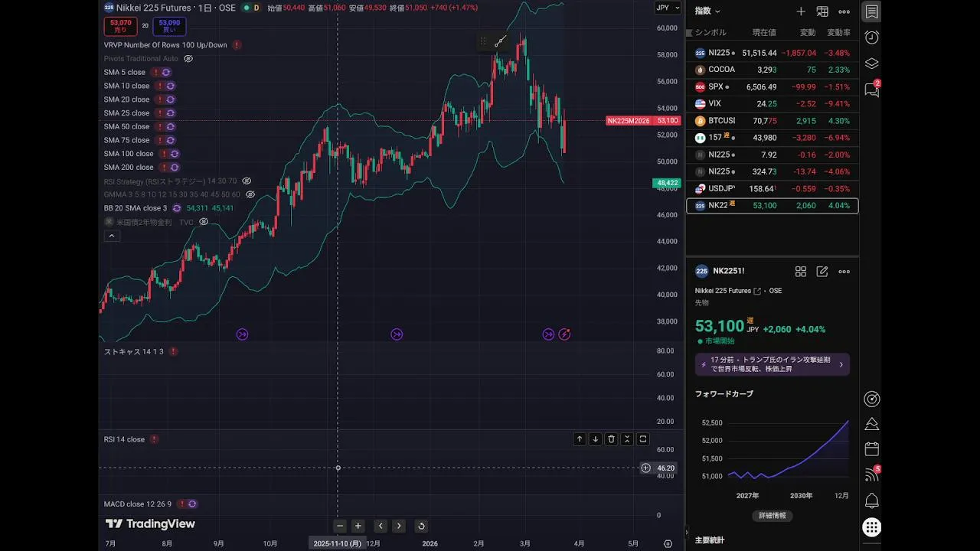980x551 pixels.
Task: Select the BTCUSD row in the watchlist
Action: click(772, 121)
